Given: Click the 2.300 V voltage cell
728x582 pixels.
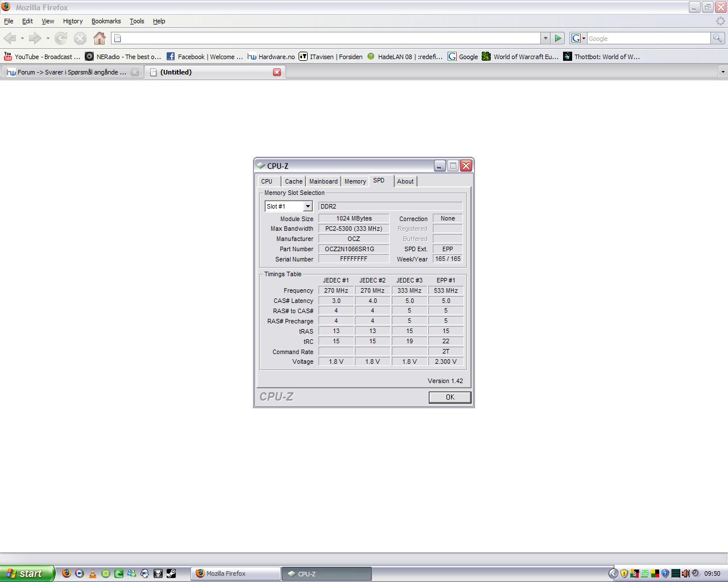Looking at the screenshot, I should click(446, 361).
